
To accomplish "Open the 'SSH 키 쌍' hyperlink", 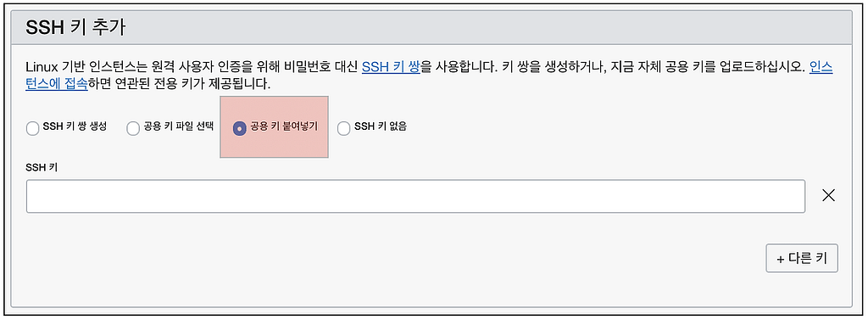I will [x=391, y=68].
